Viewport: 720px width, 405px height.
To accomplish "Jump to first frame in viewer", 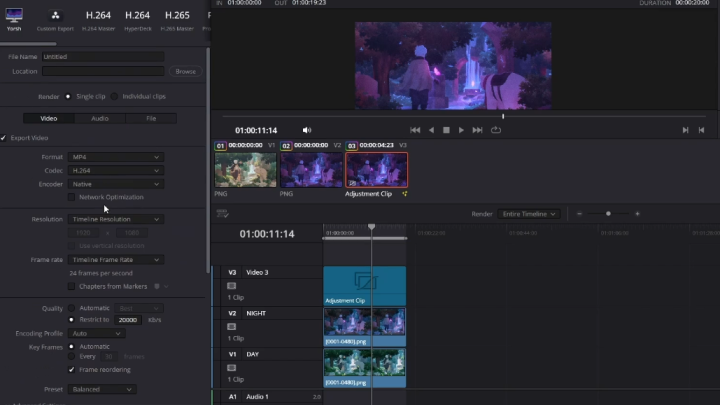I will coord(415,130).
